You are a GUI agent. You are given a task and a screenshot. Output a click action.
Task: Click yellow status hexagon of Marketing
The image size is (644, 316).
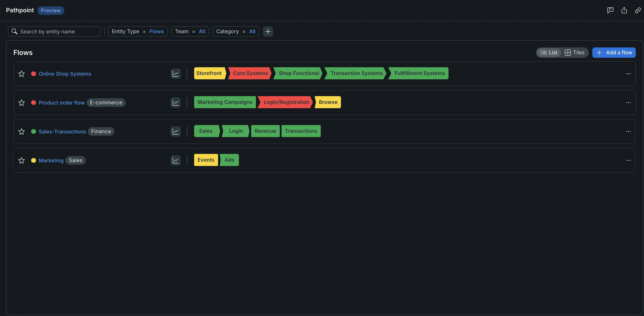(x=34, y=160)
